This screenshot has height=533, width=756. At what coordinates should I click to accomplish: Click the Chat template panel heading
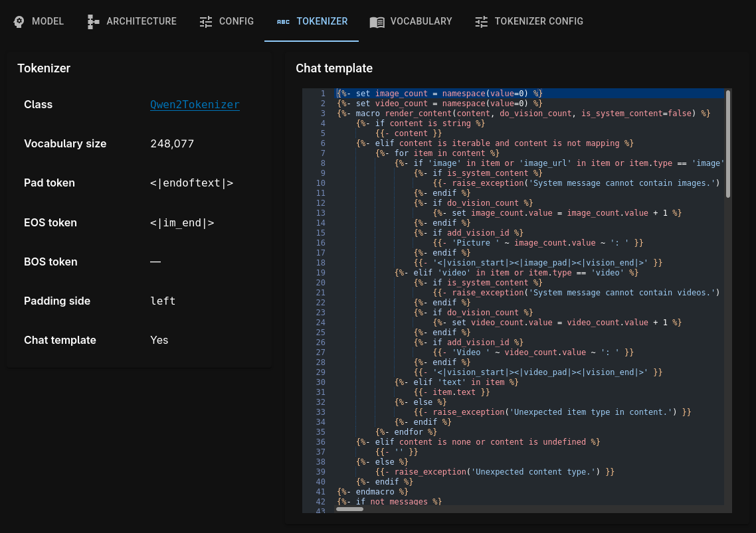coord(334,68)
